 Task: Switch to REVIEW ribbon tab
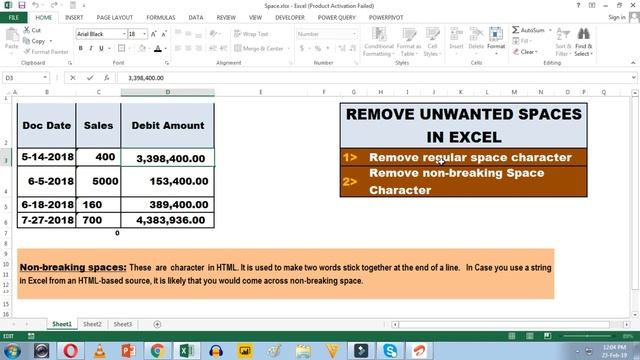226,18
